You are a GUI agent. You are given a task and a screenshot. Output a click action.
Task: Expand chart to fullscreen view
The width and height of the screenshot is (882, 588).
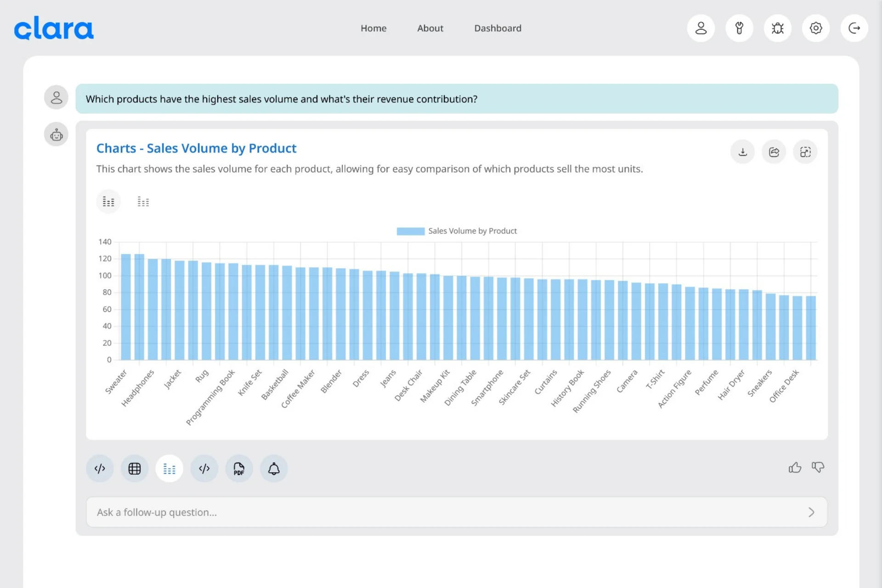tap(805, 152)
